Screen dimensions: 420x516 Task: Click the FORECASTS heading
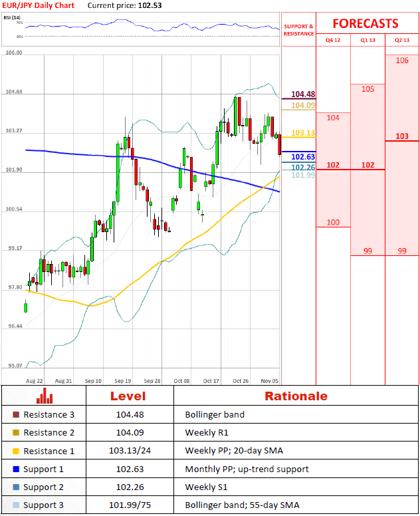pos(366,24)
